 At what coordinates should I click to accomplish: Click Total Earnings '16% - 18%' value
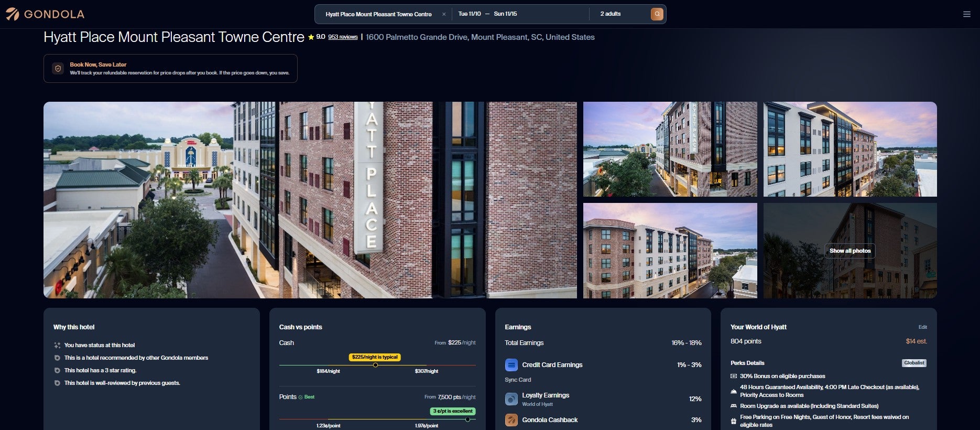(x=687, y=343)
